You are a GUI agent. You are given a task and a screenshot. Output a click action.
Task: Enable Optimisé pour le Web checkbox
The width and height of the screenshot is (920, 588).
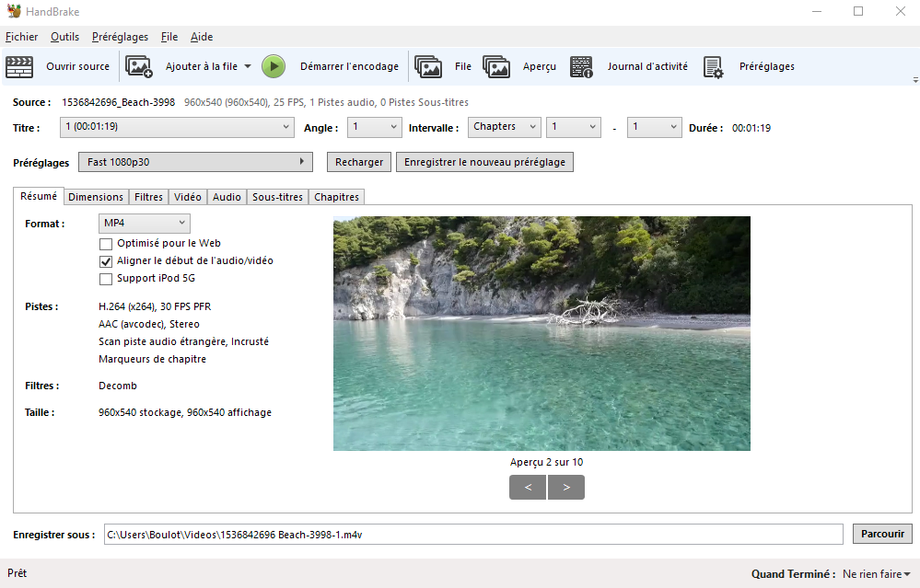[106, 244]
